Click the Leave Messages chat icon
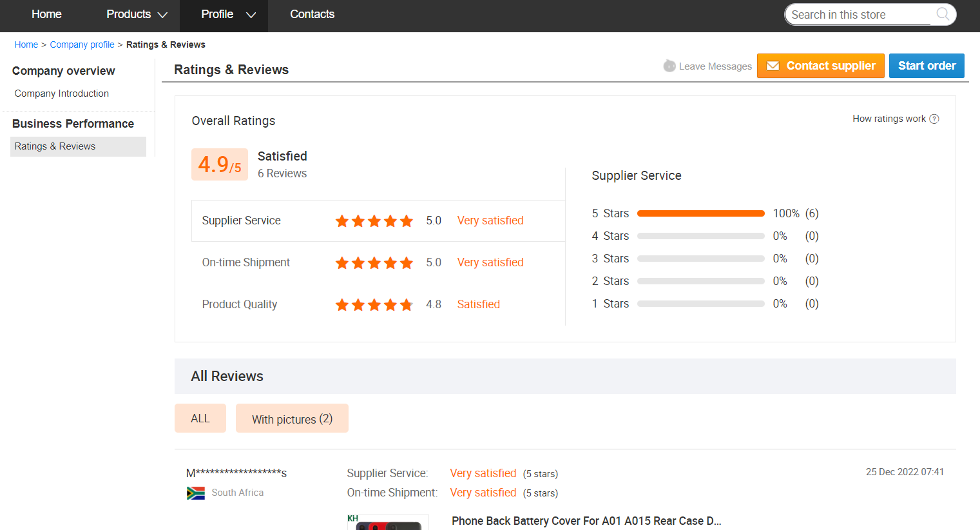 669,66
